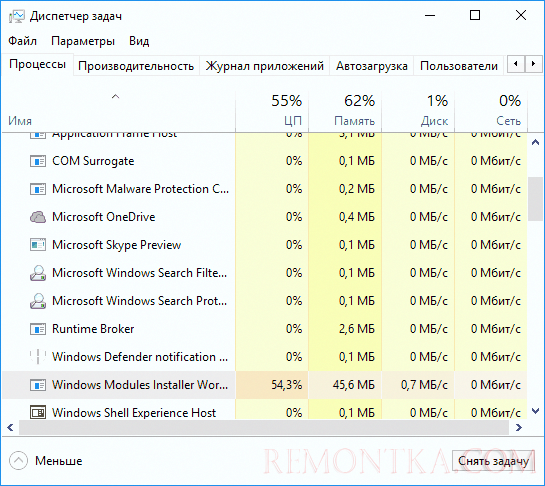Switch to the Производительность tab
The height and width of the screenshot is (486, 545).
pyautogui.click(x=136, y=66)
